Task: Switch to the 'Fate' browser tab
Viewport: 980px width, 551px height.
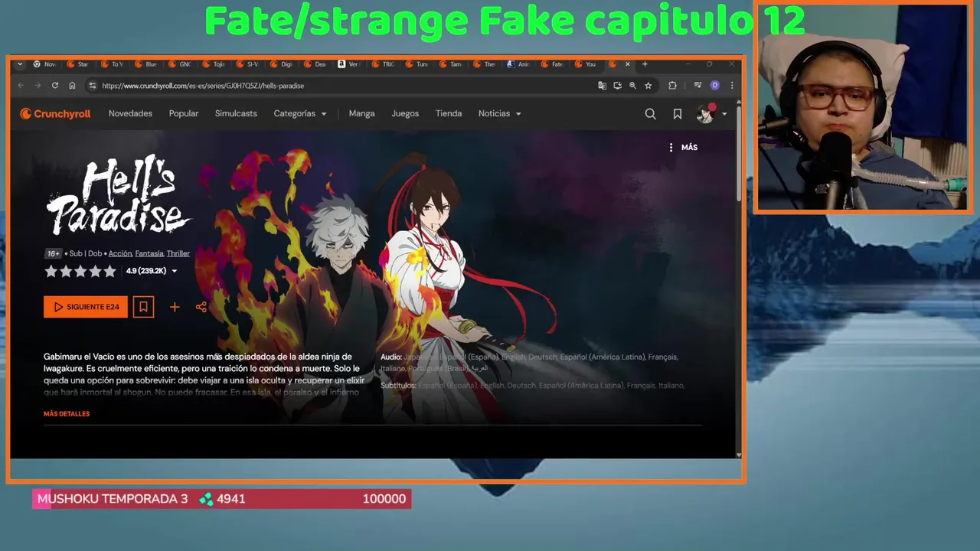Action: tap(551, 64)
